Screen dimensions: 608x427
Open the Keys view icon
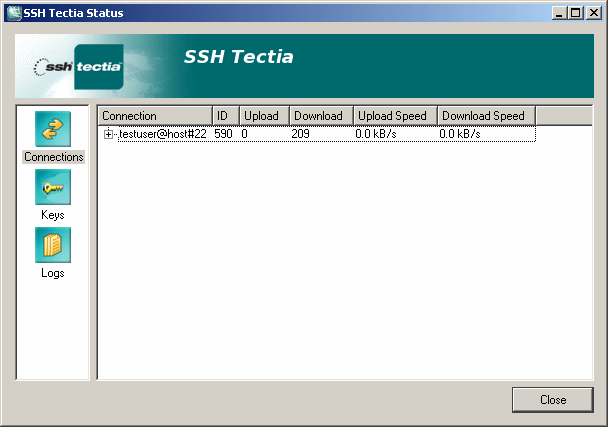[x=53, y=187]
